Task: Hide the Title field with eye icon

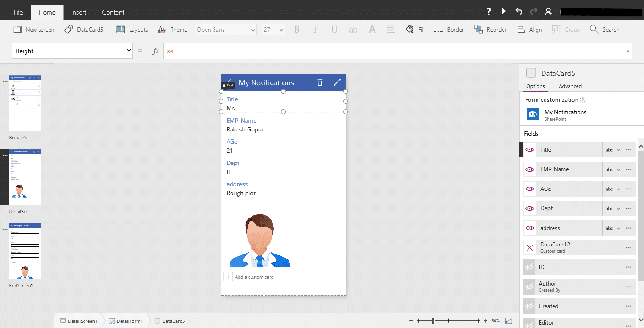Action: [x=530, y=150]
